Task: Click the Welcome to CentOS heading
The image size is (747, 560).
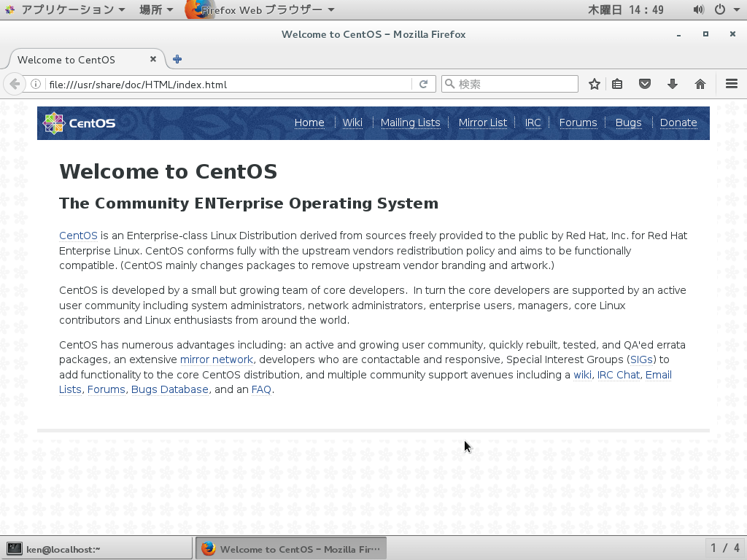Action: click(169, 171)
